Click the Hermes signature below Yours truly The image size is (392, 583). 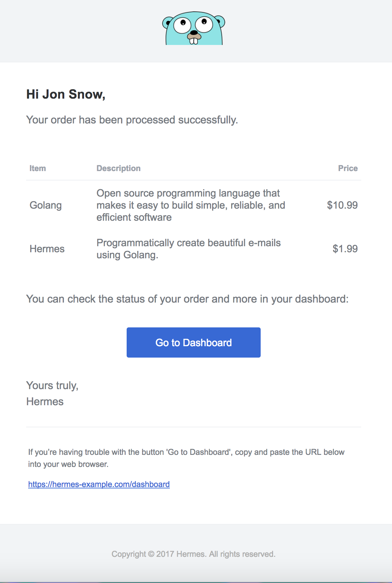[x=45, y=402]
